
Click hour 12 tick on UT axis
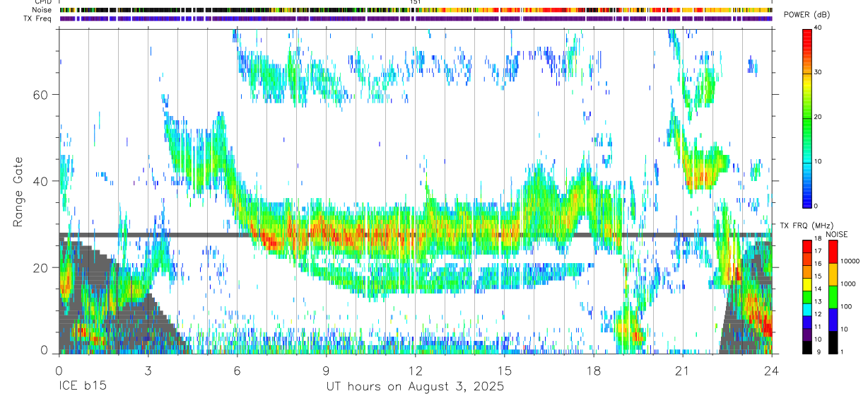click(x=416, y=370)
